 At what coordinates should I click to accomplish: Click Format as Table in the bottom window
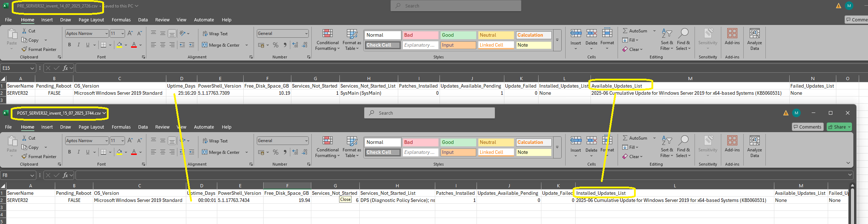[352, 147]
